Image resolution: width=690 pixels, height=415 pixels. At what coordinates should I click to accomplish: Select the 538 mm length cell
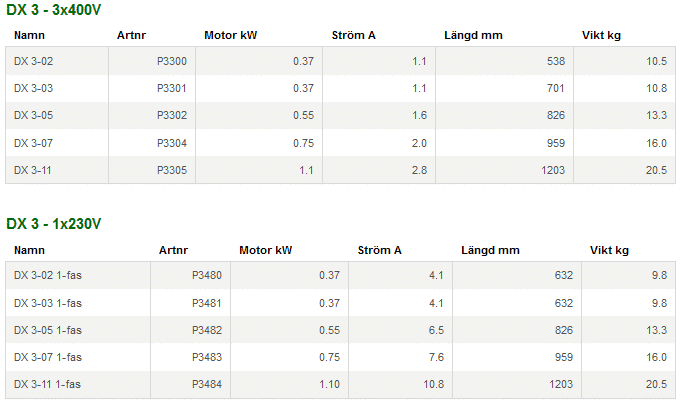click(x=556, y=62)
